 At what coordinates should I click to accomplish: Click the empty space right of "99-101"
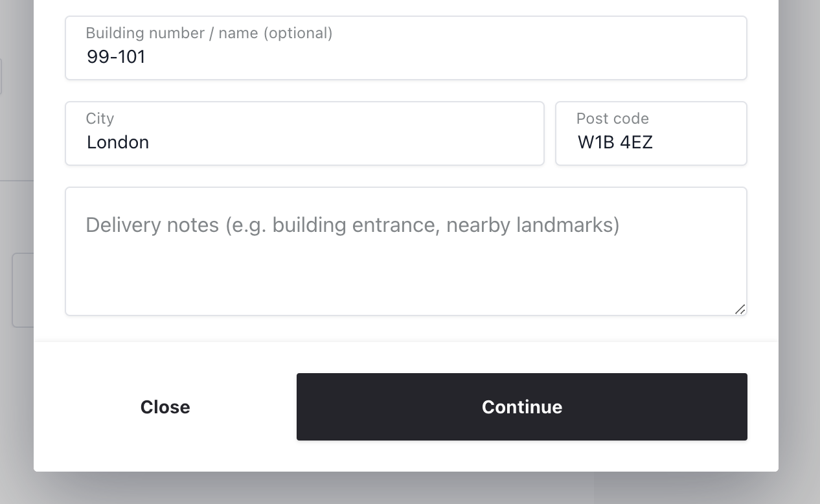pos(453,57)
